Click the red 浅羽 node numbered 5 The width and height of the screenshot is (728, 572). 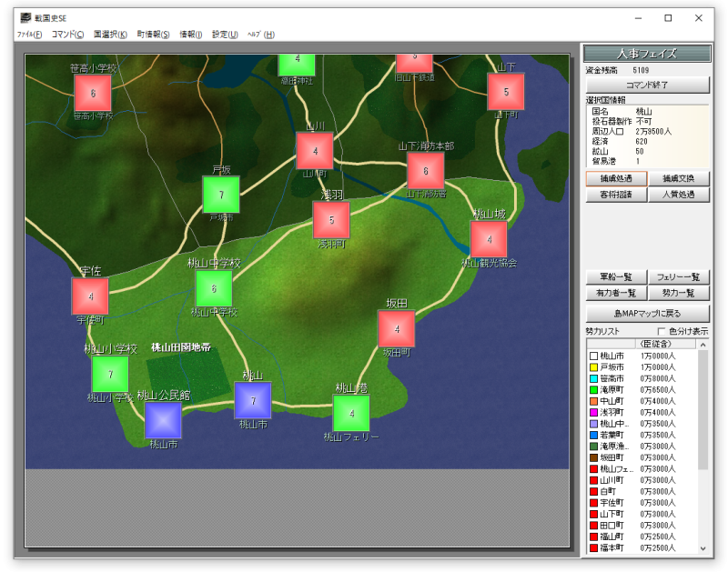[x=331, y=220]
